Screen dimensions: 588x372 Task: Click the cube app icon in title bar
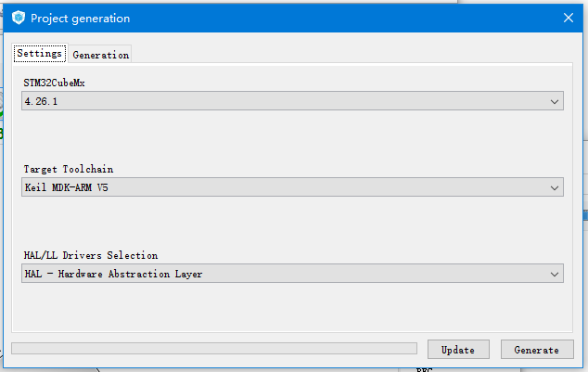pos(19,18)
